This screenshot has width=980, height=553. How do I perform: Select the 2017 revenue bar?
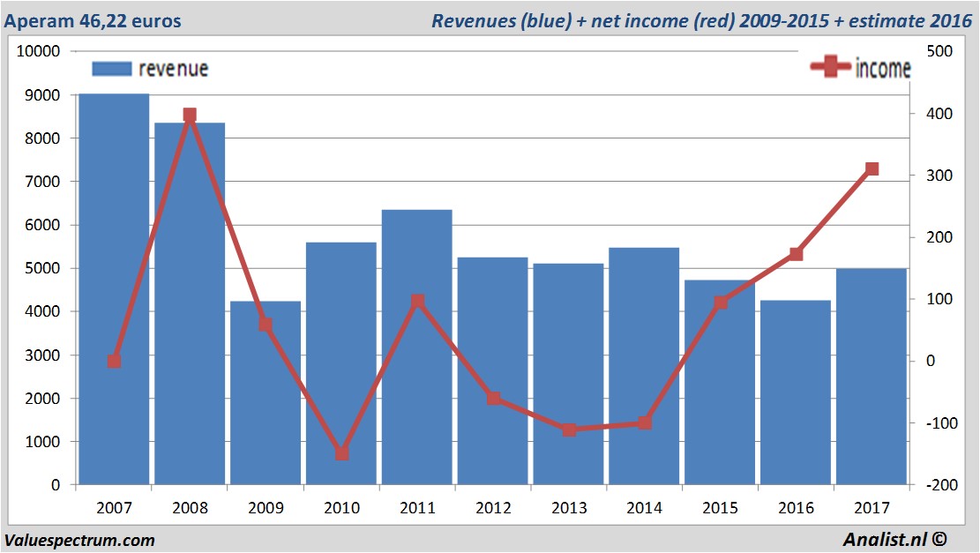(872, 377)
